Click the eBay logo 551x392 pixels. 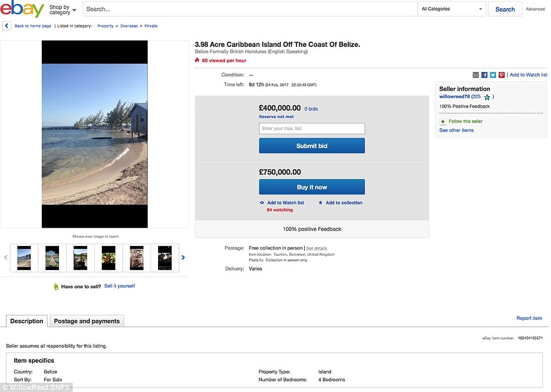[x=23, y=10]
